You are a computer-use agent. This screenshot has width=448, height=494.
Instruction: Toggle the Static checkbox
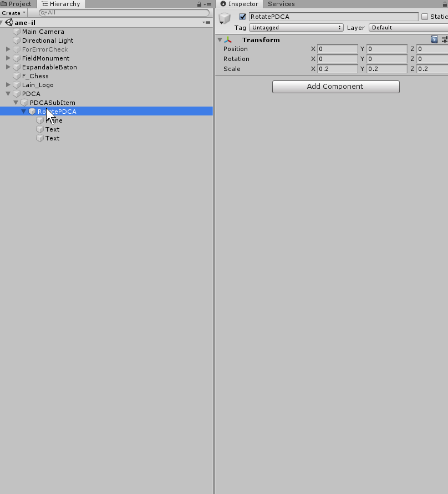[x=425, y=17]
